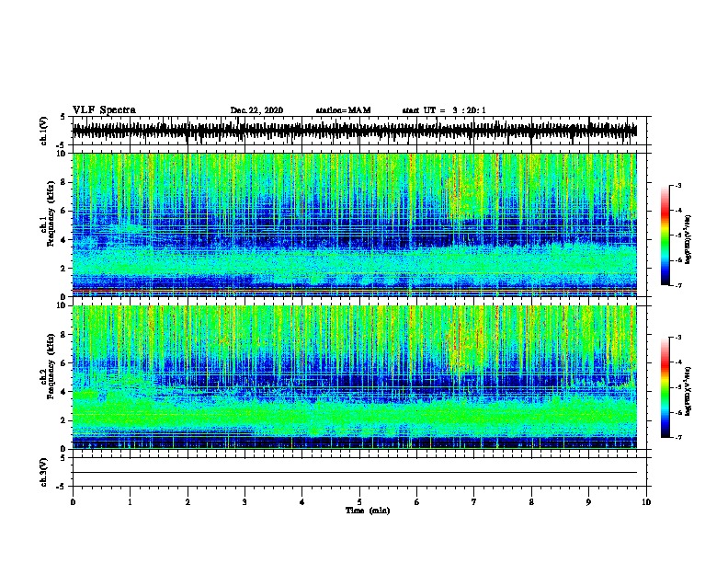Click the ch.3 flat voltage trace line

click(x=354, y=473)
